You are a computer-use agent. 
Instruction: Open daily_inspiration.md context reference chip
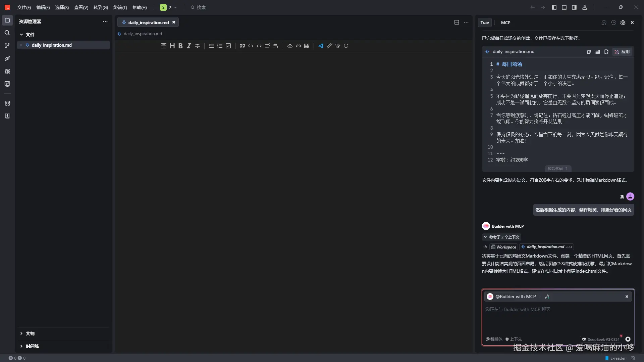547,247
